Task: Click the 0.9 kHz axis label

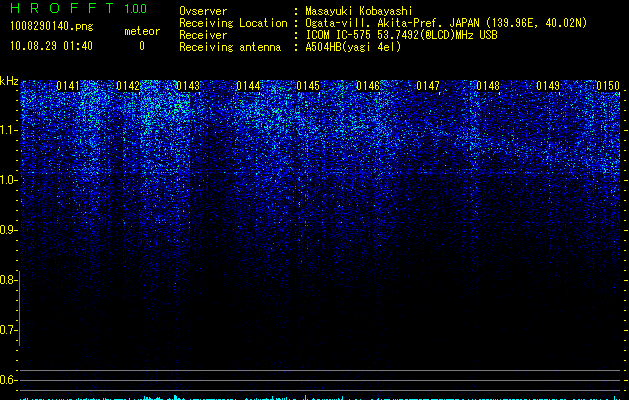Action: point(8,230)
